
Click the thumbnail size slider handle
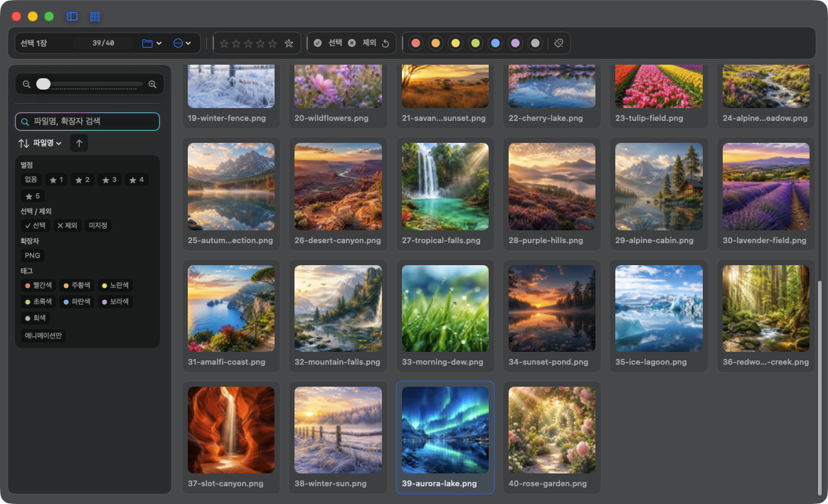[43, 84]
